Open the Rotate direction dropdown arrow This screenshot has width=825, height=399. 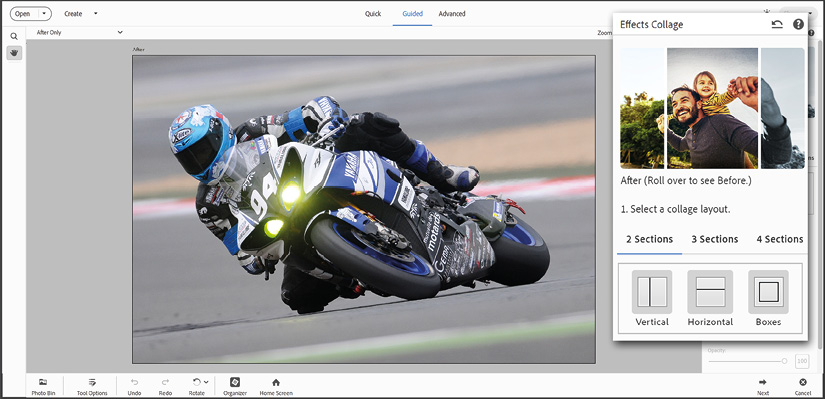point(206,382)
